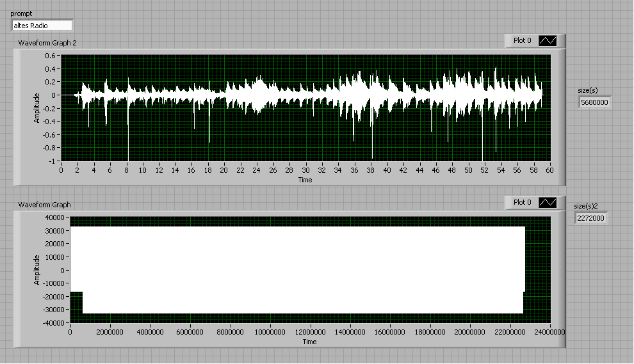
Task: Click the 'size(s)' label
Action: tap(587, 90)
